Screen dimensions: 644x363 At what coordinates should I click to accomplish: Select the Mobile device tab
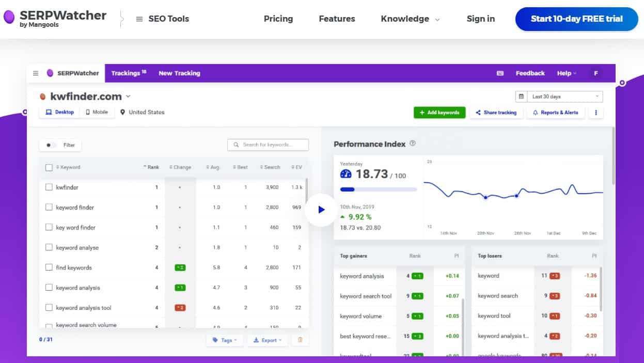pos(97,112)
